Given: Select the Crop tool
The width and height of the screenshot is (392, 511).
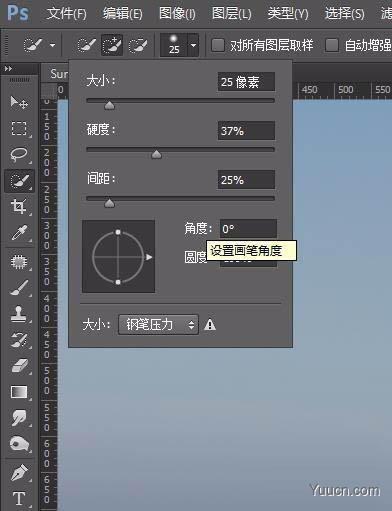Looking at the screenshot, I should click(19, 207).
